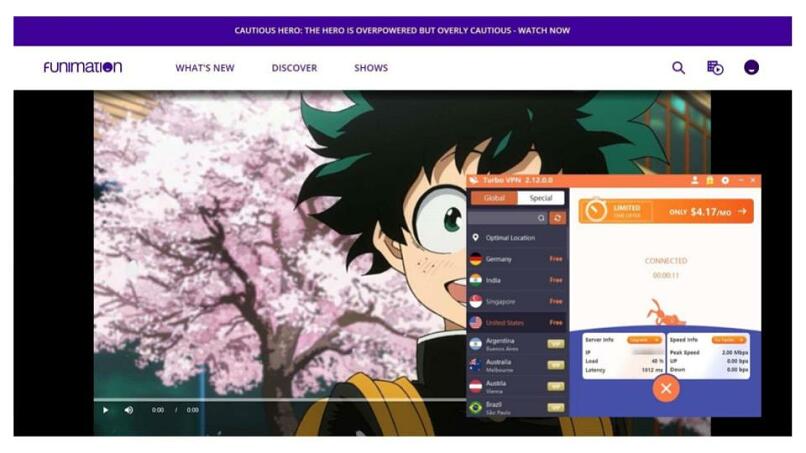Switch to the Global tab in Turbo VPN
806x453 pixels.
(x=494, y=198)
